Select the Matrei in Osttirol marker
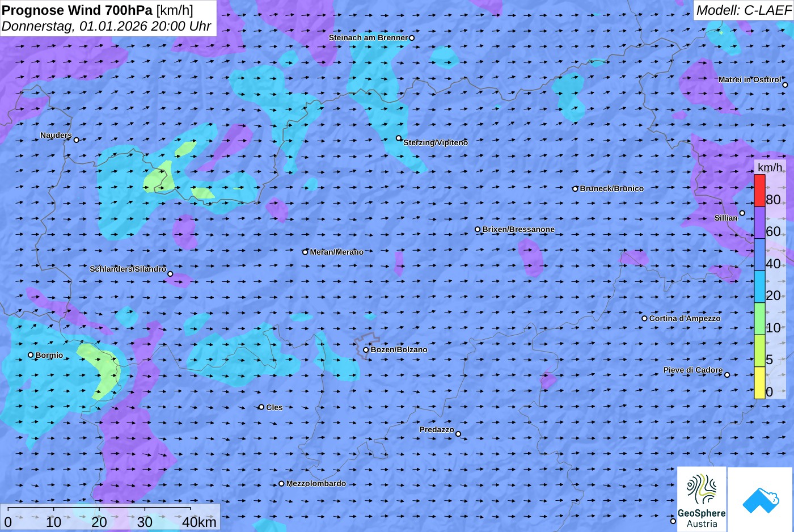The image size is (794, 532). (785, 85)
